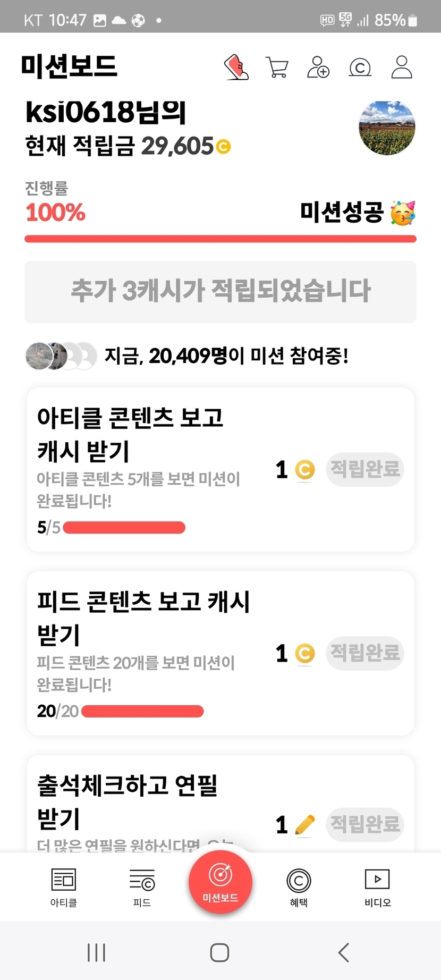Open the shopping cart
This screenshot has height=980, width=441.
(277, 67)
